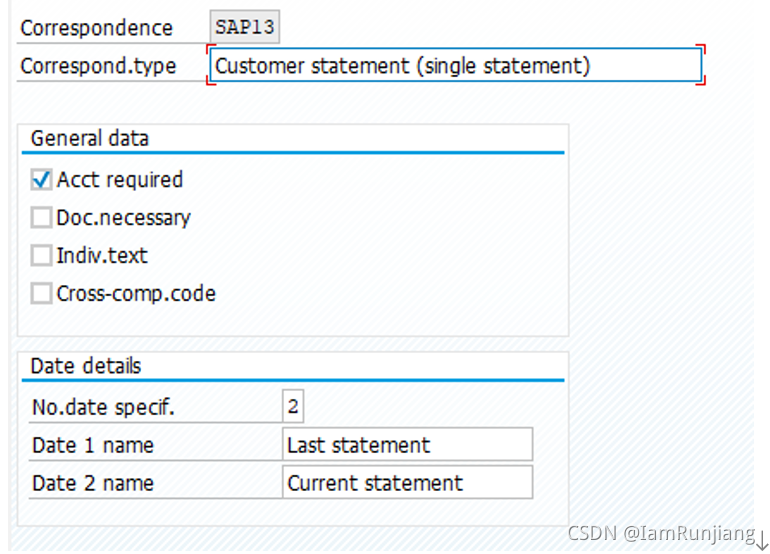770x554 pixels.
Task: Select the SAP13 correspondence code field
Action: tap(245, 27)
